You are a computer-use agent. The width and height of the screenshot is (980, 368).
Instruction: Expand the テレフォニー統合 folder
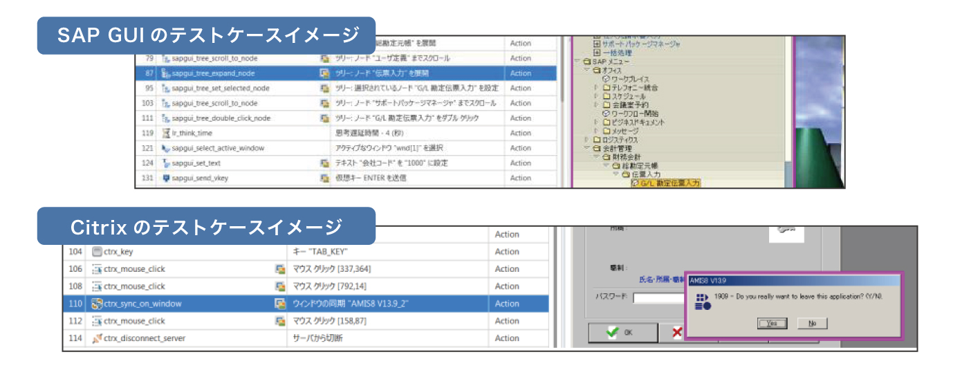coord(596,88)
